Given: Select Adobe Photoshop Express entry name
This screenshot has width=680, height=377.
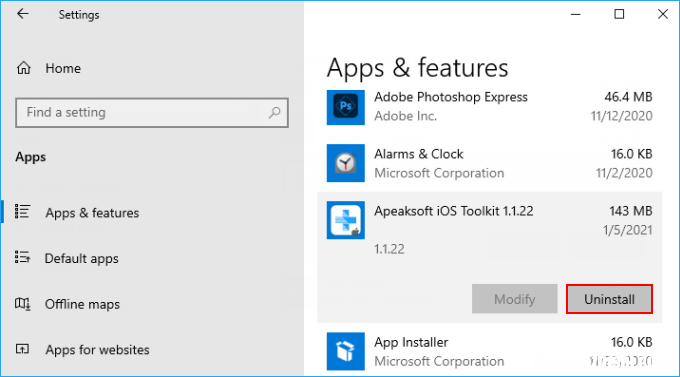Looking at the screenshot, I should (451, 97).
